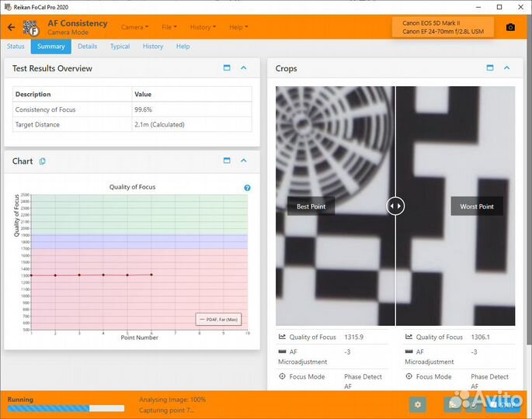Viewport: 532px width, 419px height.
Task: Switch to the Typical tab
Action: (120, 47)
